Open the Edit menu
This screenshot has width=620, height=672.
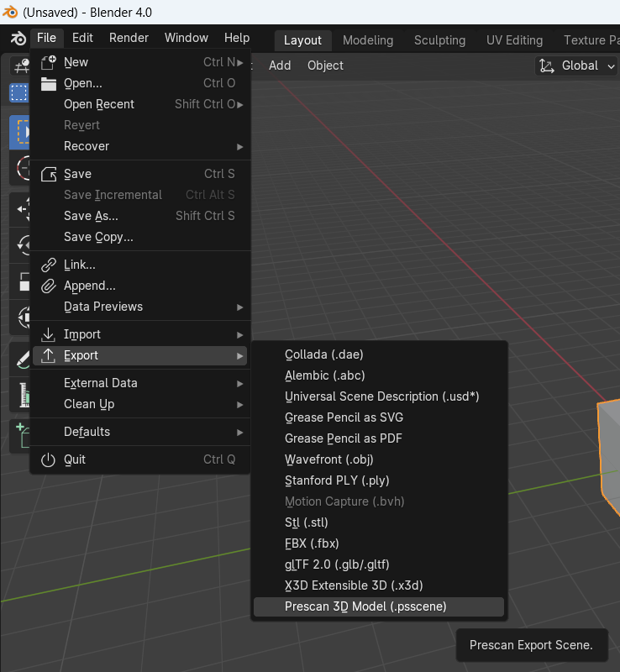pyautogui.click(x=82, y=38)
